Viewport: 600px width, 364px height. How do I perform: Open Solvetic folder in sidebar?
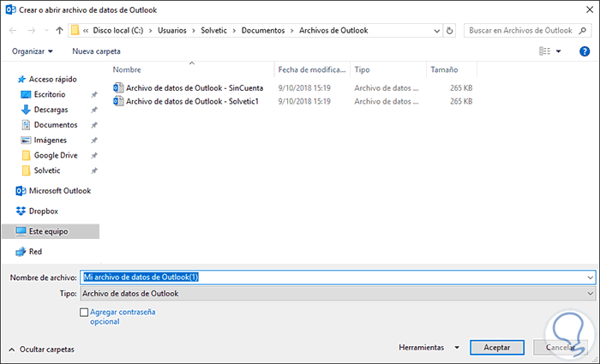[47, 170]
